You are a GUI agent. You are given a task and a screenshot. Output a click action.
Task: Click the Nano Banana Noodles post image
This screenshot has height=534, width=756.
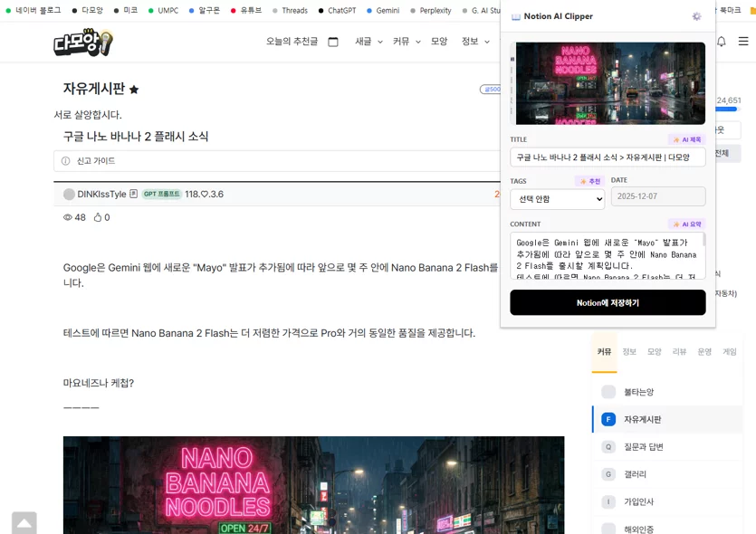pyautogui.click(x=313, y=485)
